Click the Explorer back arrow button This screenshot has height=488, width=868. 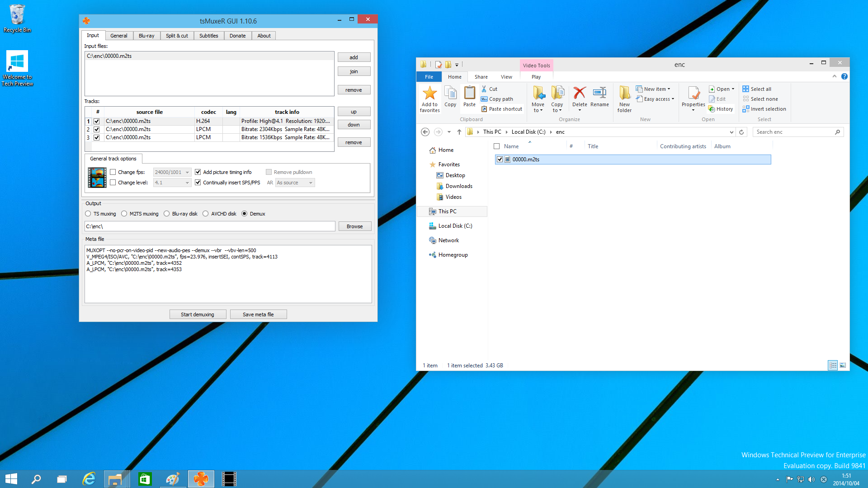[x=425, y=132]
